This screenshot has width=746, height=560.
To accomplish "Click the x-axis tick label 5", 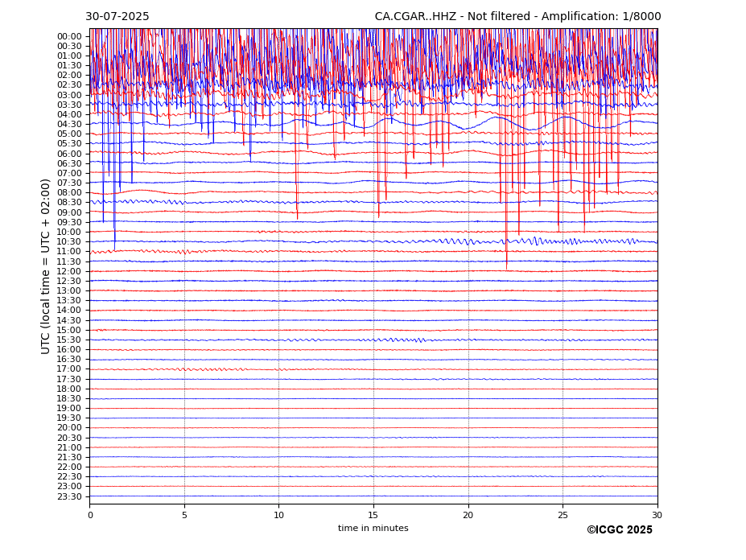I will [184, 515].
